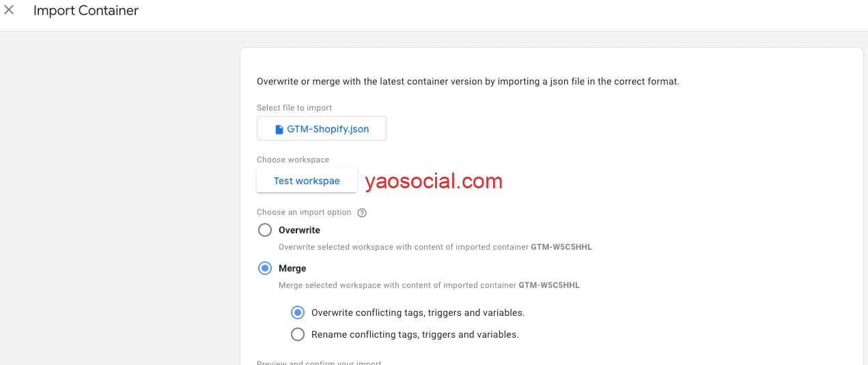Click the Select file to import label

point(294,108)
